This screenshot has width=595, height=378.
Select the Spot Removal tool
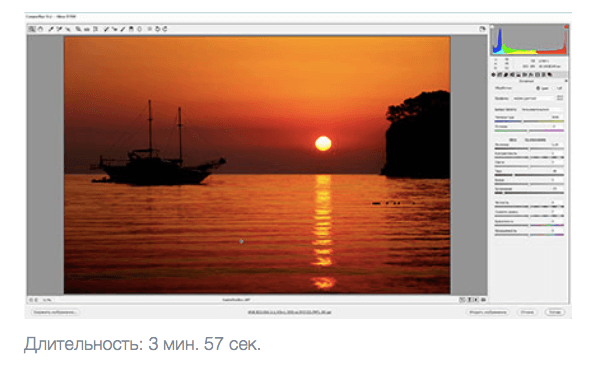(106, 29)
